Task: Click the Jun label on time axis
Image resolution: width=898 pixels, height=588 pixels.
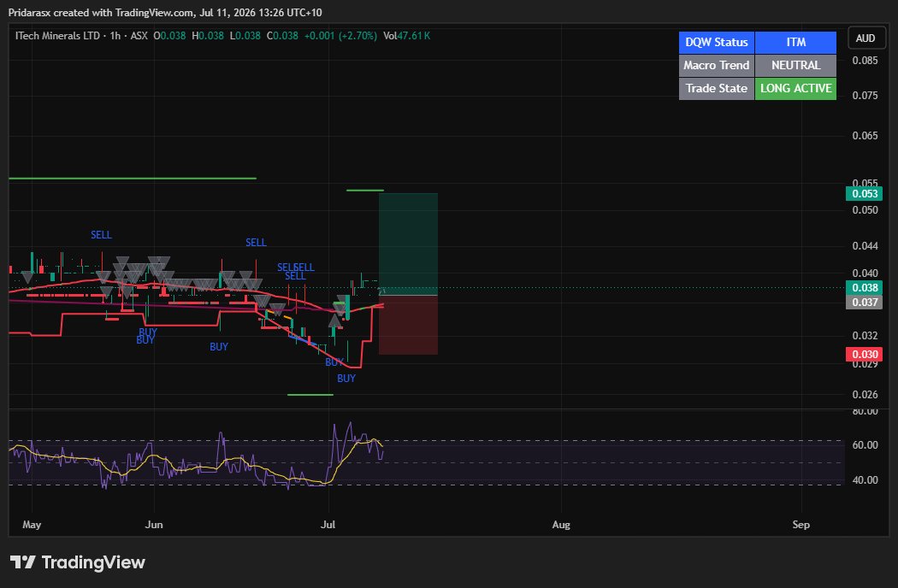Action: tap(154, 525)
